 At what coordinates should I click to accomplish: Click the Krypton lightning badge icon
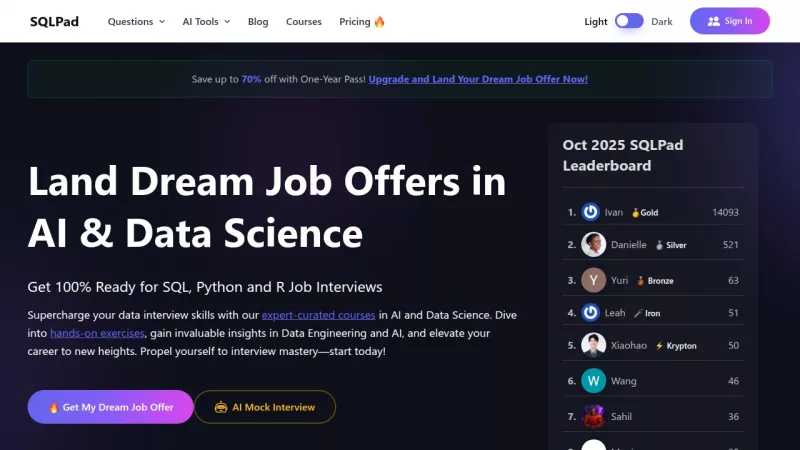tap(659, 346)
